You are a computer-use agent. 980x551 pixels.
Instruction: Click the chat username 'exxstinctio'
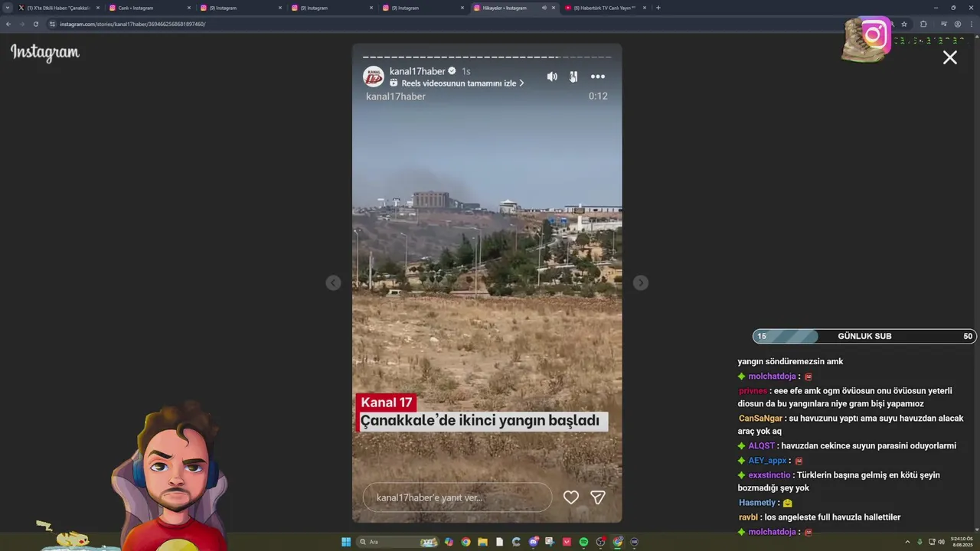tap(769, 475)
